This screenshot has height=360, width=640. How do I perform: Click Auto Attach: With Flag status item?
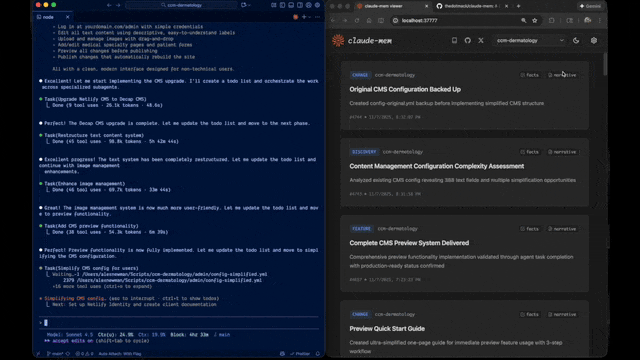coord(120,354)
